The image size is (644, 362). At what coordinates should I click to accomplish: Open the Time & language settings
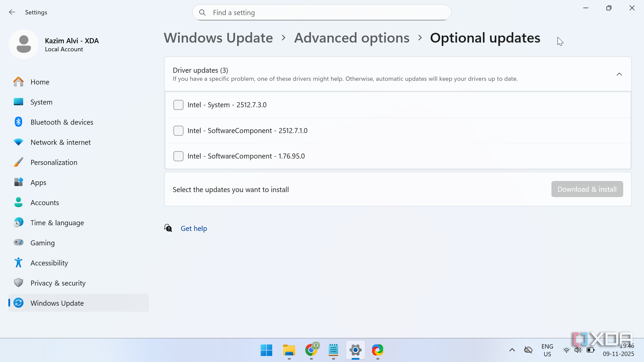tap(57, 223)
